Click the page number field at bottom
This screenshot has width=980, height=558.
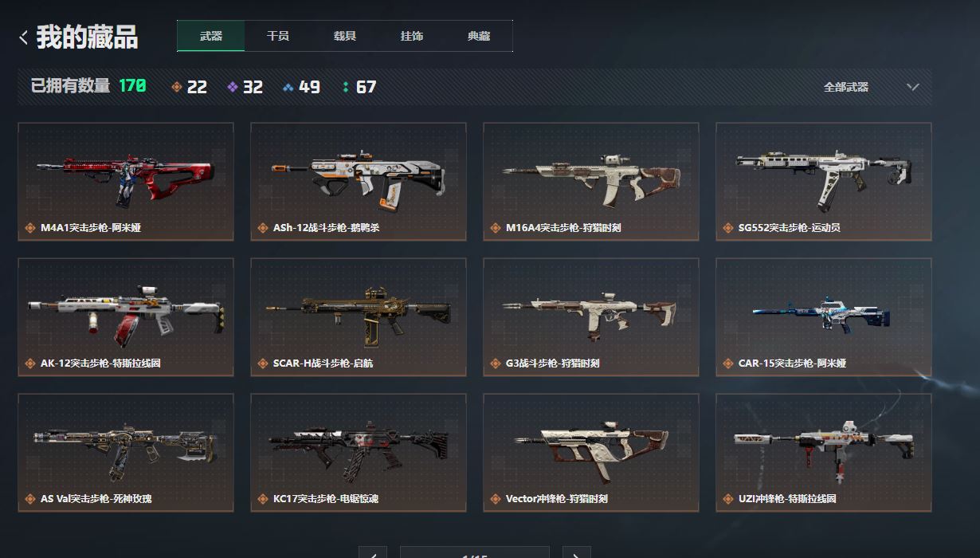(x=475, y=552)
